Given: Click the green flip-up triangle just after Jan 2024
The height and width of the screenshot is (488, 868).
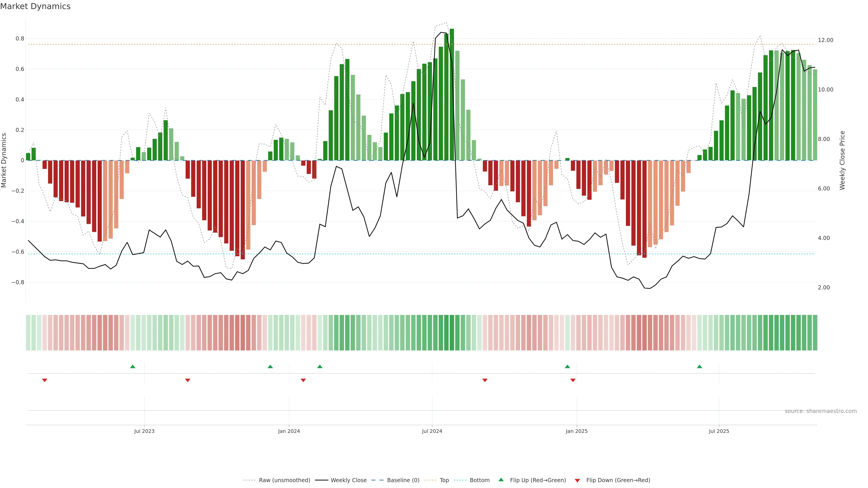Looking at the screenshot, I should click(320, 366).
